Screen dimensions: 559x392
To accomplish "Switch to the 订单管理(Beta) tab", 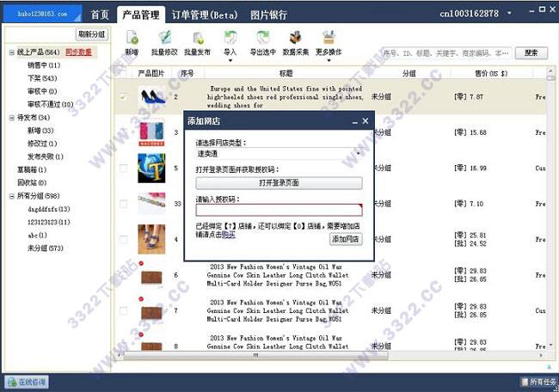I will (205, 15).
